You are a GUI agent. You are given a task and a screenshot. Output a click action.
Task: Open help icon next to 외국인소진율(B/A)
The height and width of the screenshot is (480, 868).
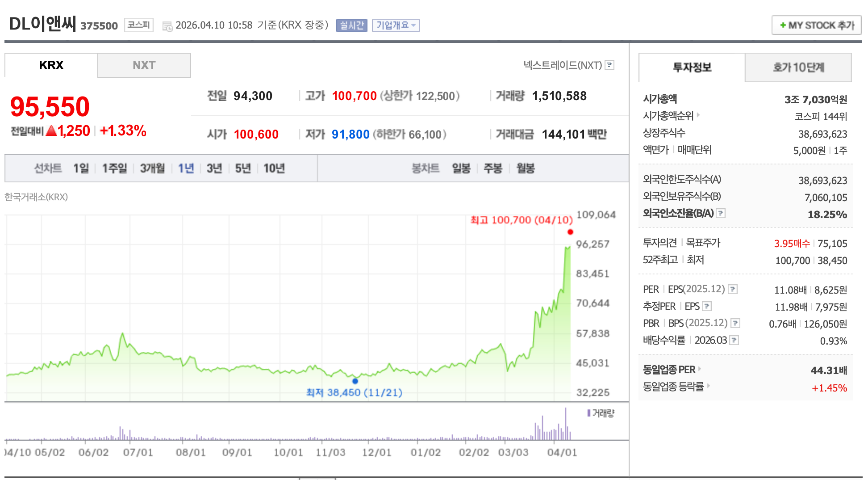[x=721, y=214]
